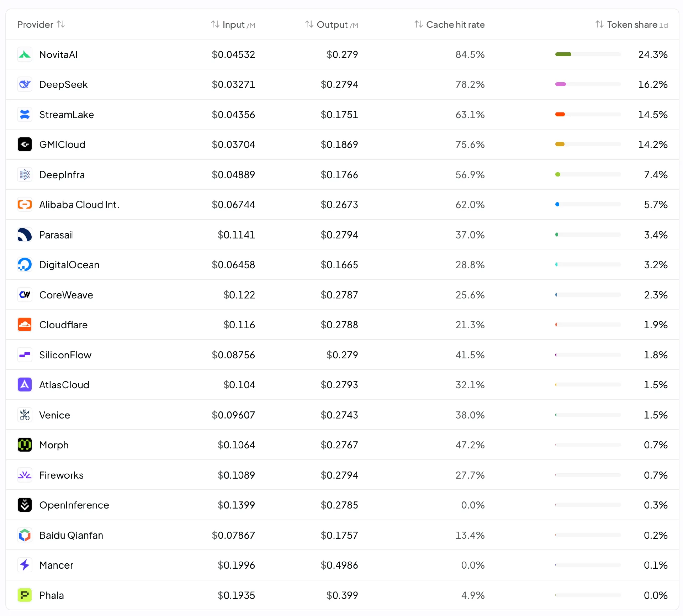The image size is (683, 616).
Task: Click the Morph green logo icon
Action: pos(25,445)
